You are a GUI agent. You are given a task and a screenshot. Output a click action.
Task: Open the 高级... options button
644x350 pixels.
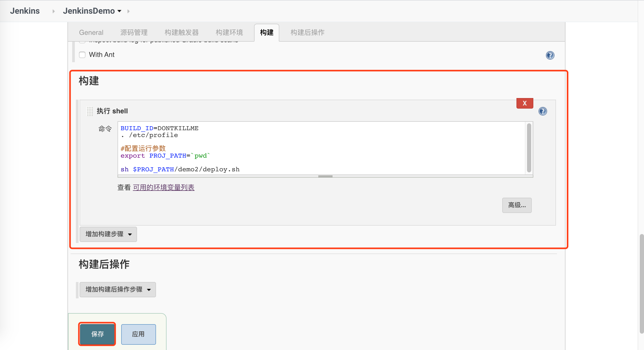coord(517,205)
